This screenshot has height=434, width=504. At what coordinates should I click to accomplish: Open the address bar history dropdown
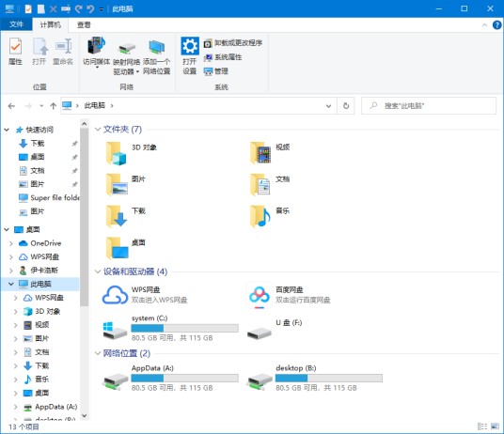[x=328, y=105]
